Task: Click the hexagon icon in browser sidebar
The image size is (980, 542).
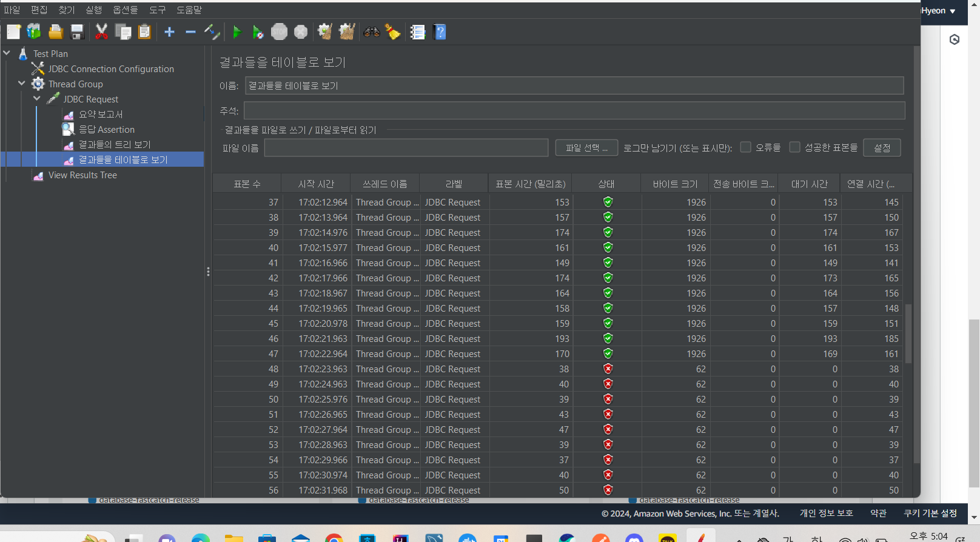Action: (955, 39)
